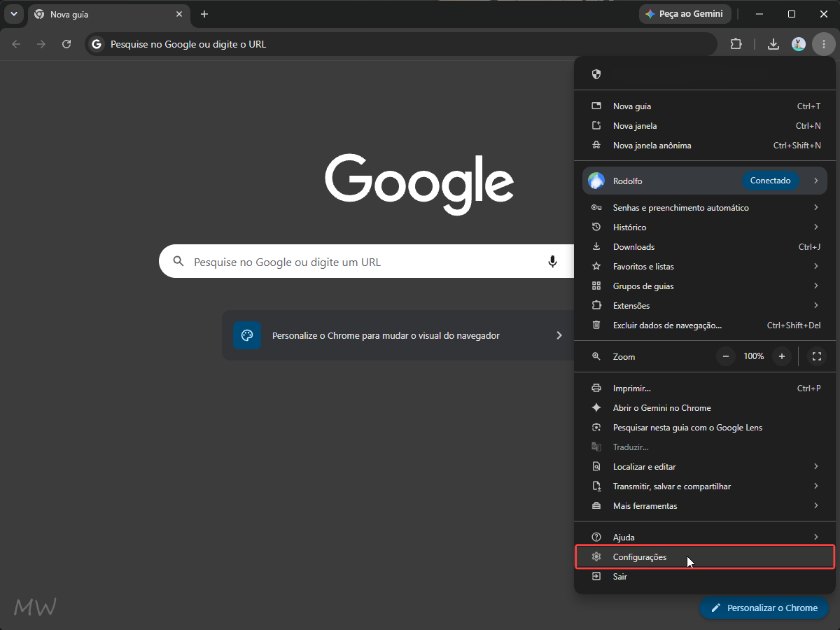840x630 pixels.
Task: Open Nova janela anônima
Action: point(705,146)
